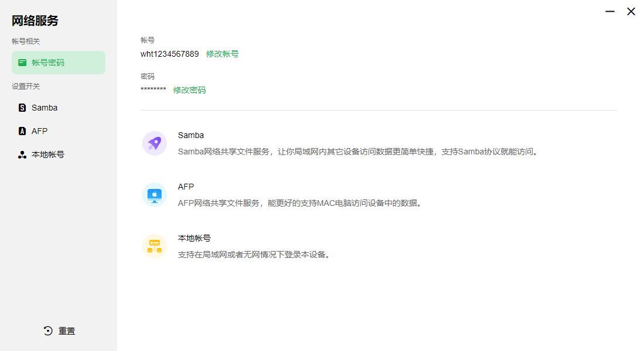
Task: Click the masked password field
Action: 154,90
